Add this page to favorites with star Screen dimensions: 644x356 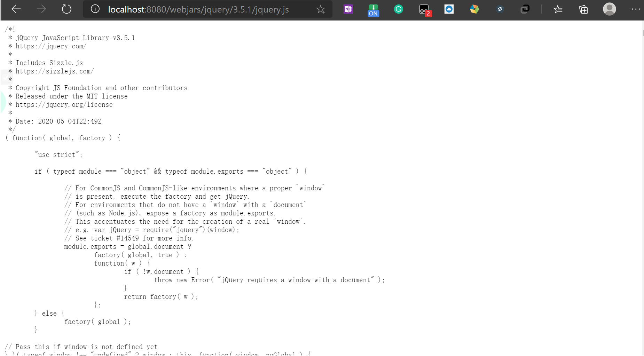pyautogui.click(x=321, y=9)
